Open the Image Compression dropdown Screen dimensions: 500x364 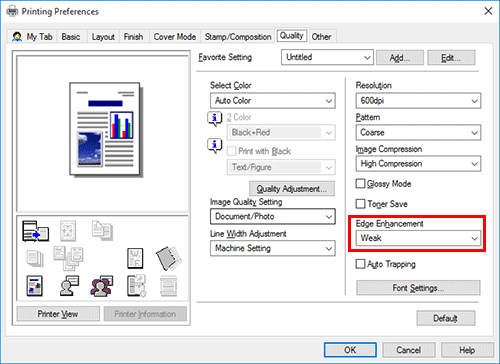418,164
